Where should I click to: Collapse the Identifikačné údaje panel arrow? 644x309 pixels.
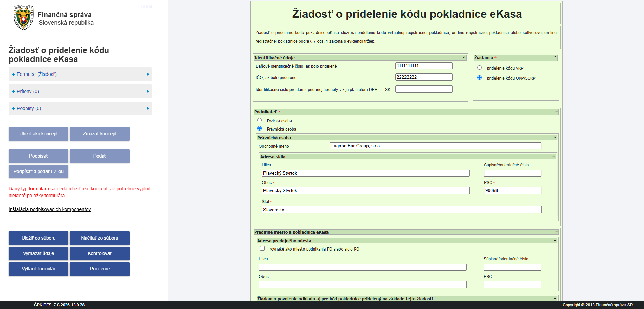click(x=464, y=57)
